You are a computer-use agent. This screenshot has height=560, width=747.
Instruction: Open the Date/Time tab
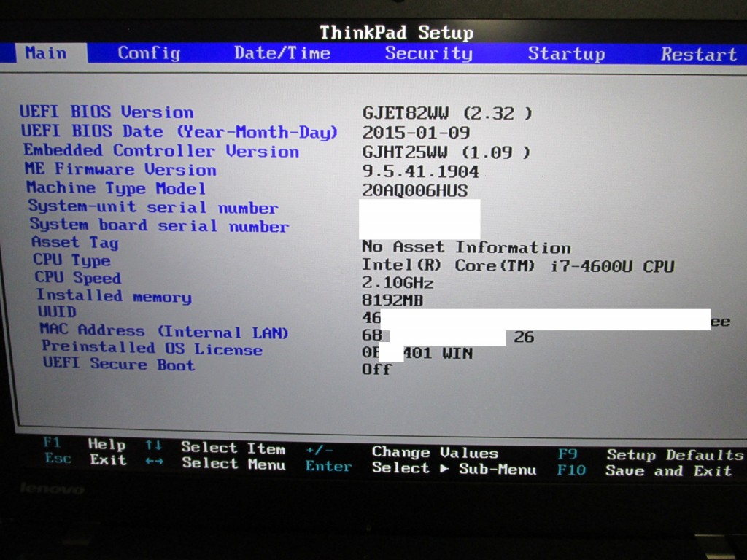282,52
